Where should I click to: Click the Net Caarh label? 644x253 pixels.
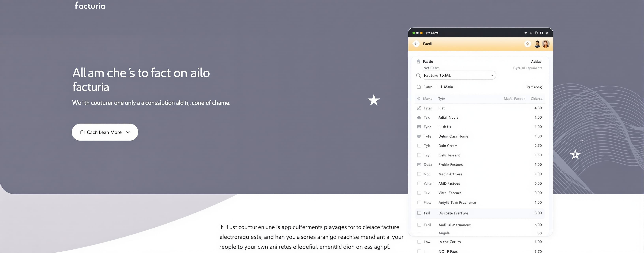[x=431, y=68]
